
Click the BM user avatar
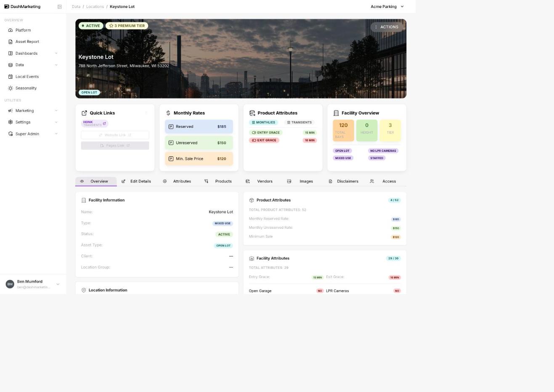[10, 284]
